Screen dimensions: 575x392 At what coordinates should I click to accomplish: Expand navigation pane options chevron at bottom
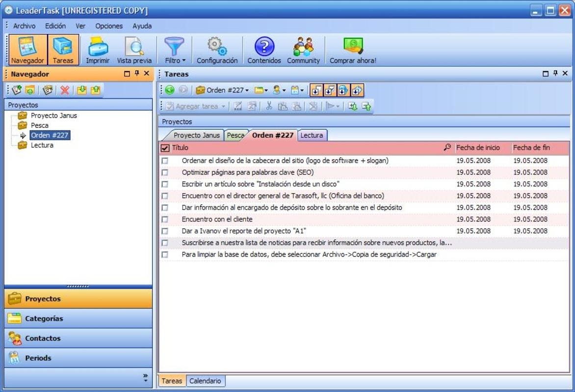(x=146, y=377)
